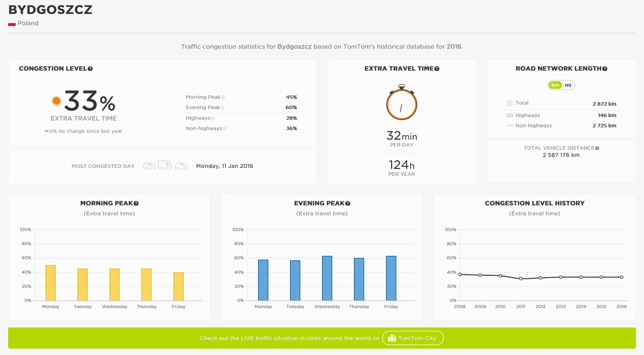This screenshot has width=644, height=355.
Task: Open the TomTom City live traffic button
Action: coord(412,338)
